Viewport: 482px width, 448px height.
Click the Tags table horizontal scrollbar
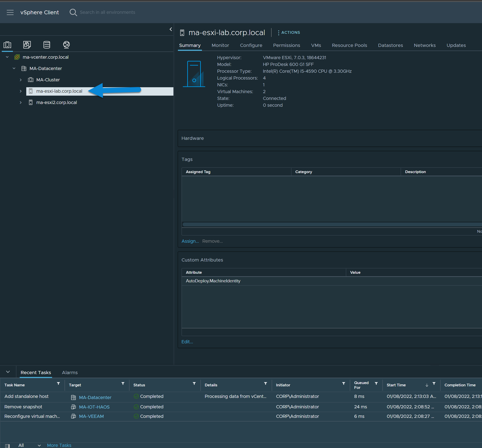pos(332,225)
